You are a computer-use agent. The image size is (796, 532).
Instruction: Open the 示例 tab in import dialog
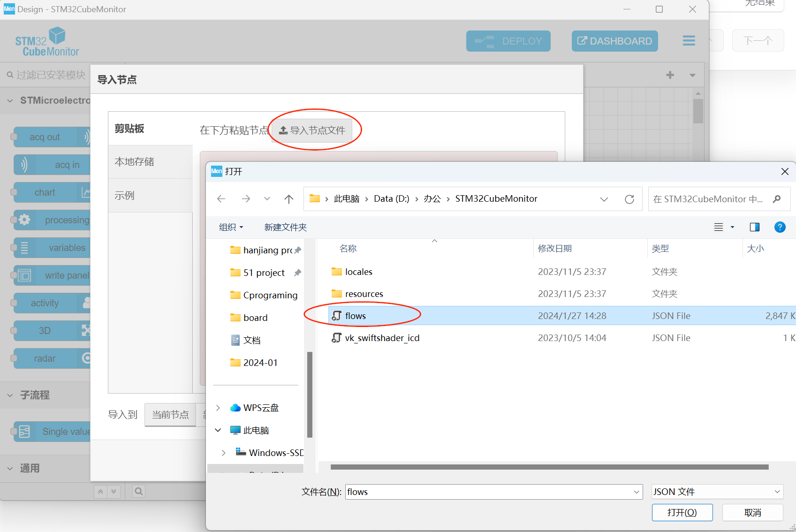(x=125, y=195)
